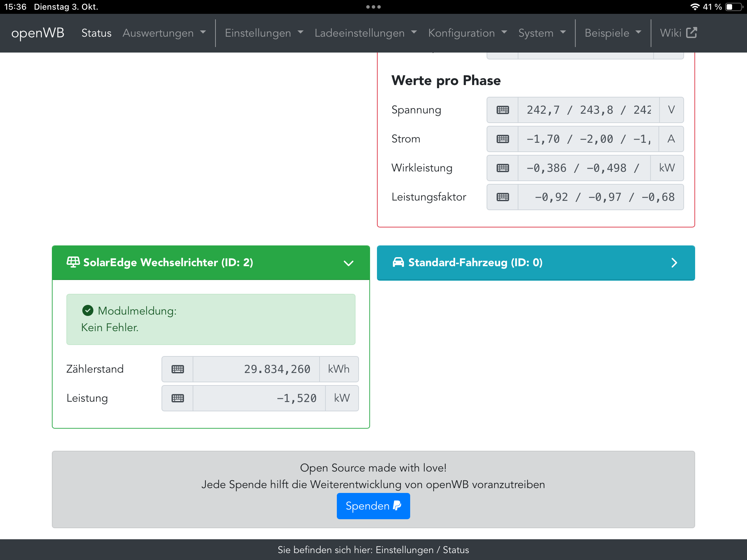Open the Auswertungen dropdown menu
Image resolution: width=747 pixels, height=560 pixels.
164,33
